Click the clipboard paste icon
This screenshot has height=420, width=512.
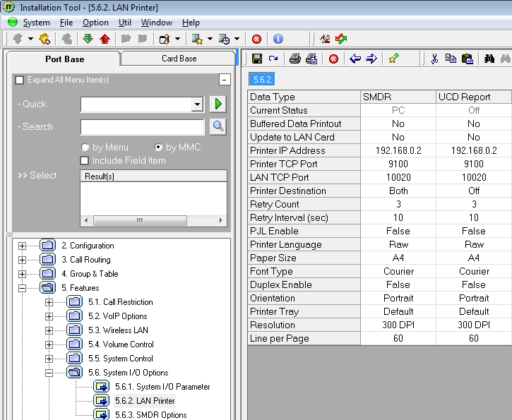[468, 59]
